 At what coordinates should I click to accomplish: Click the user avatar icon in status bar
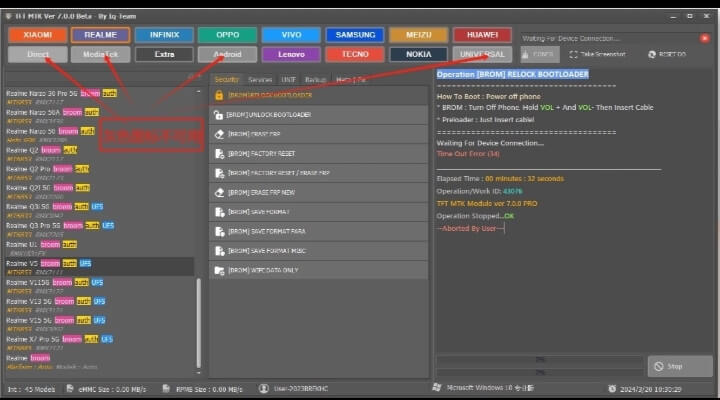tap(264, 389)
